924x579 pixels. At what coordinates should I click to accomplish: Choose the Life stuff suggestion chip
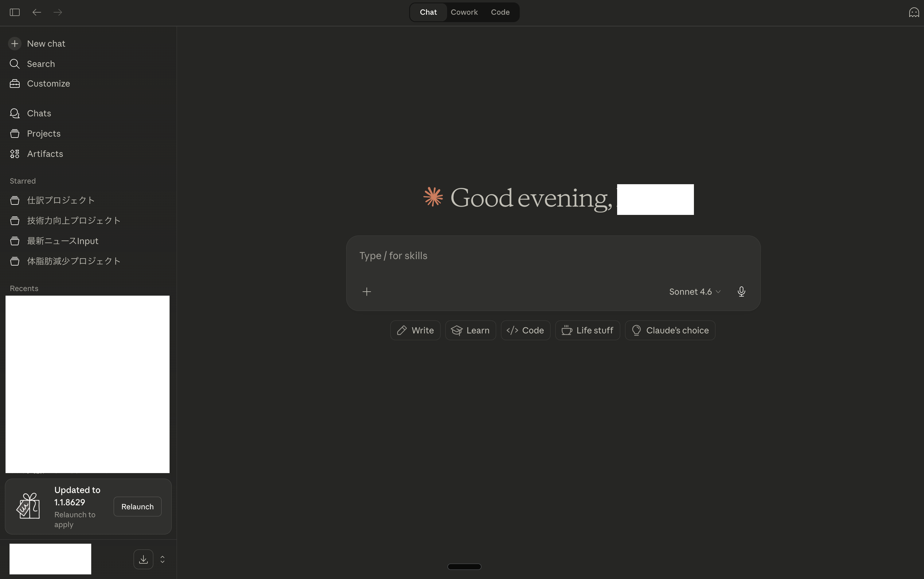(x=587, y=330)
